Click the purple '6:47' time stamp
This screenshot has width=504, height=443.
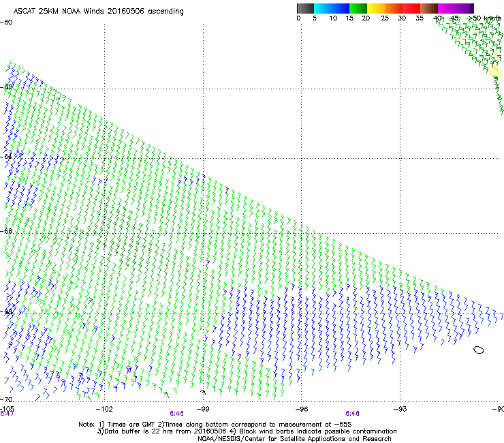click(7, 414)
